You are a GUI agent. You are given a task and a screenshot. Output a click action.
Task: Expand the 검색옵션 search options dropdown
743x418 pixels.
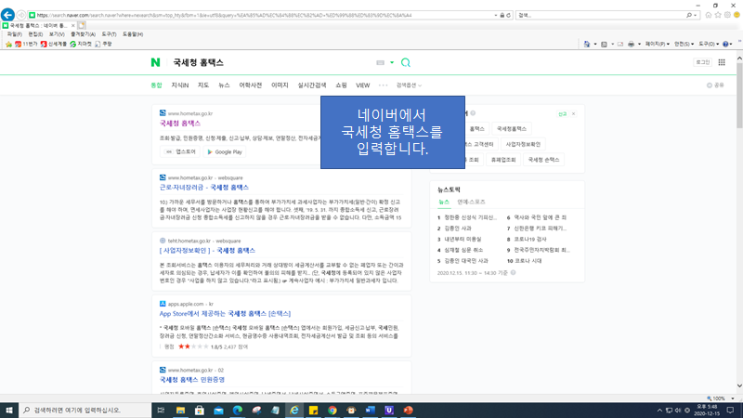point(409,85)
